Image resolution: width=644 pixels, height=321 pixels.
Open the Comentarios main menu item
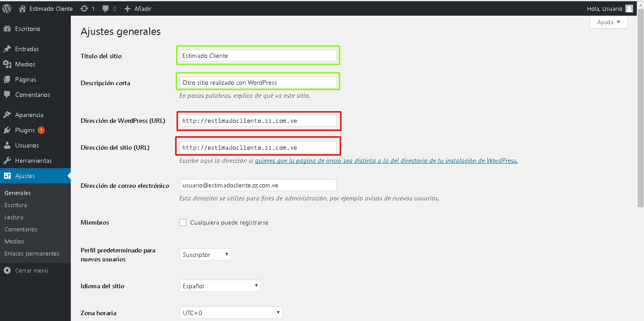35,95
